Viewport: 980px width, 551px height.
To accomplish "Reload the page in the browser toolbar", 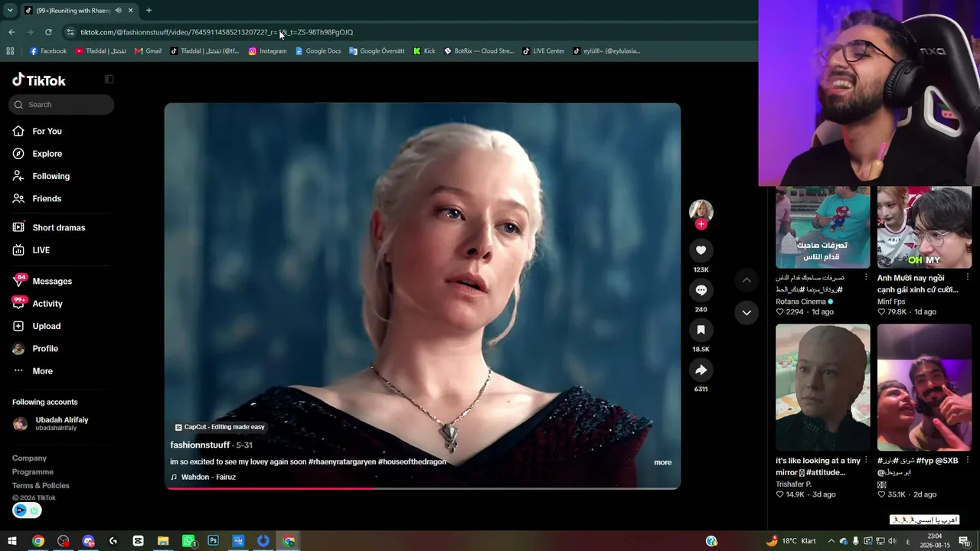I will click(48, 32).
